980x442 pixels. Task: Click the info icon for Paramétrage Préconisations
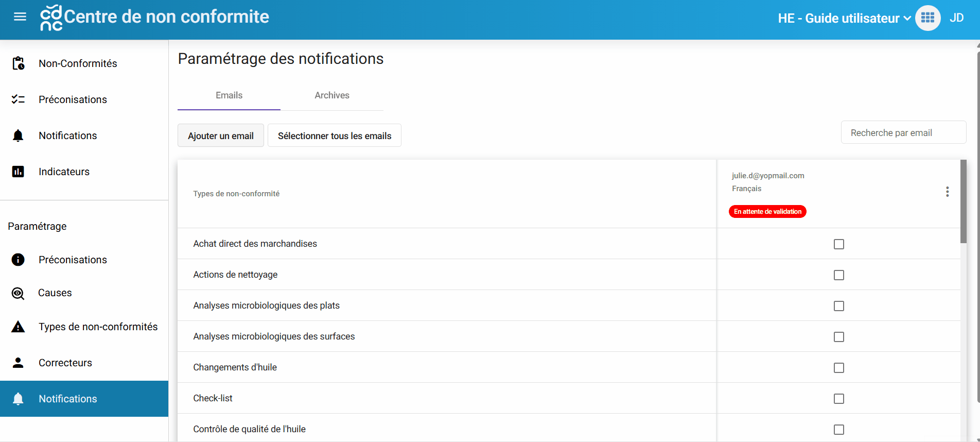pos(18,260)
